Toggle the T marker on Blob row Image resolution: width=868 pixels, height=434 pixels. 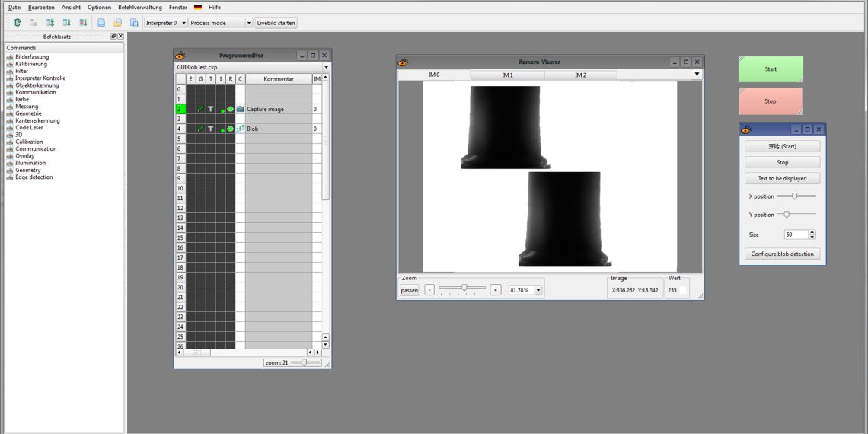click(211, 129)
